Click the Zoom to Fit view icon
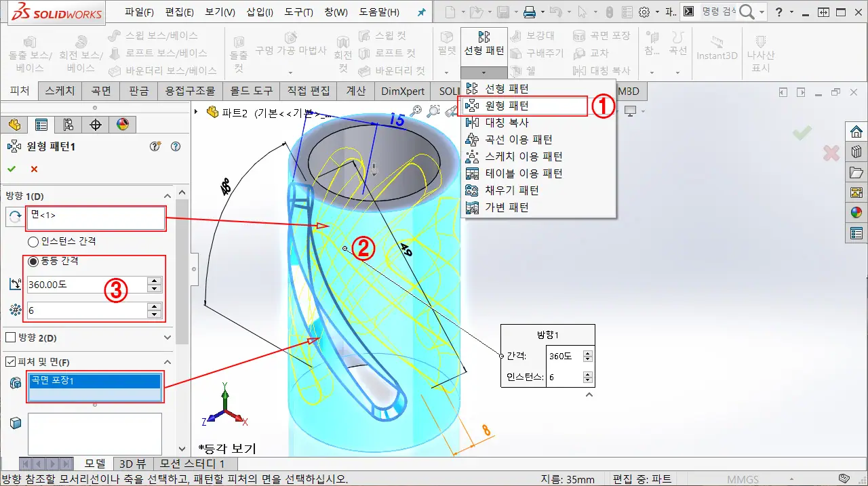 416,110
